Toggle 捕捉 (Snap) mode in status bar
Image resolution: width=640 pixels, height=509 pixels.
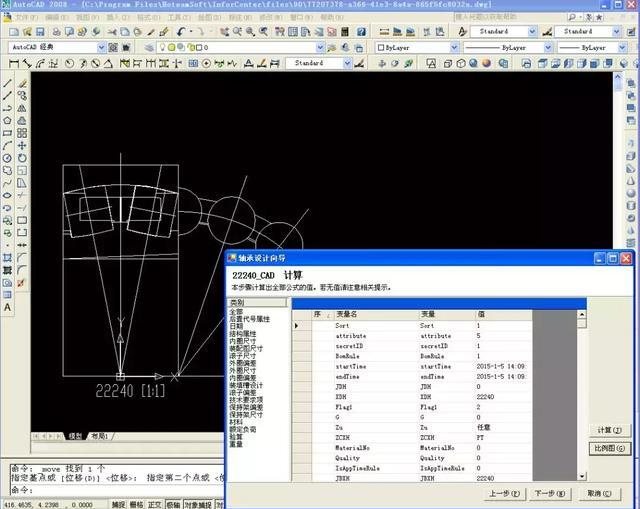(x=119, y=504)
